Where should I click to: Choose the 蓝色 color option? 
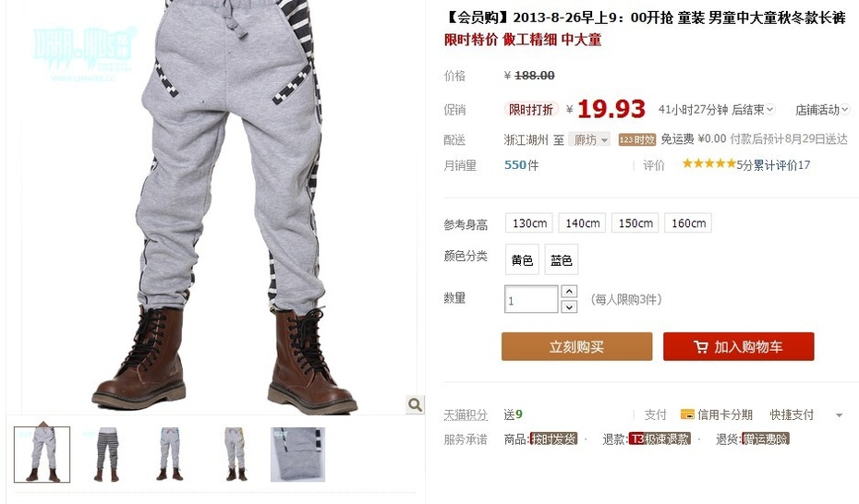tap(561, 259)
